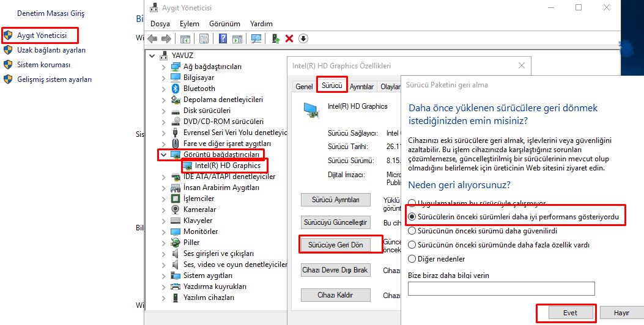
Task: Select 'Ses, video ve oyun denetleyicileri' item
Action: pos(235,265)
